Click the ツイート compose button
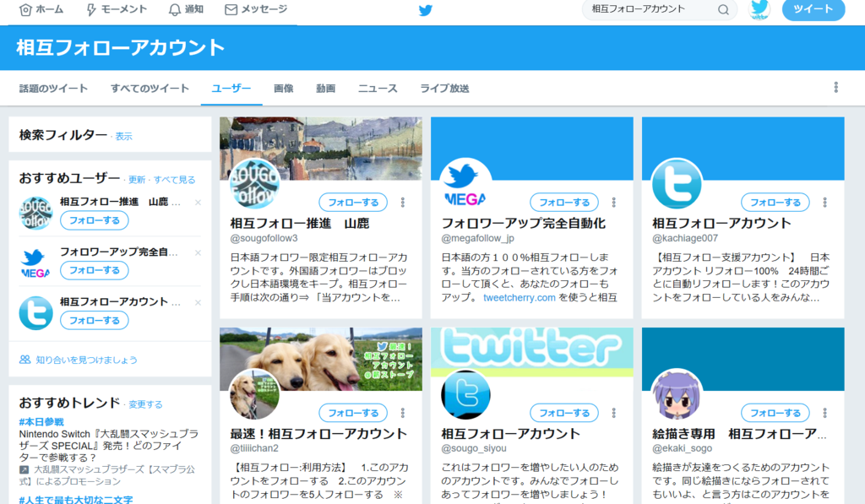Viewport: 865px width, 504px height. [813, 9]
